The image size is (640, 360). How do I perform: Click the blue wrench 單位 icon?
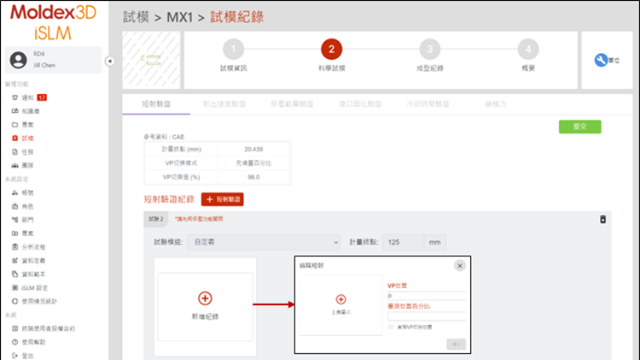pyautogui.click(x=601, y=60)
